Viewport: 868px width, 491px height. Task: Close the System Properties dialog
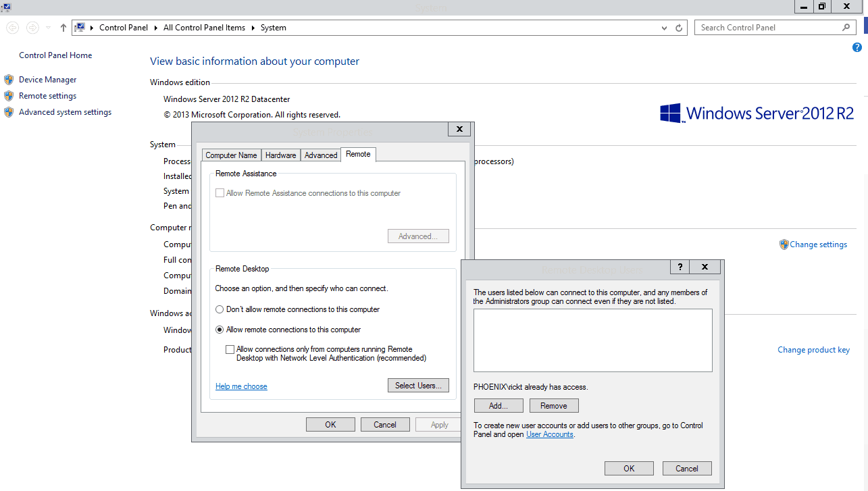tap(459, 130)
